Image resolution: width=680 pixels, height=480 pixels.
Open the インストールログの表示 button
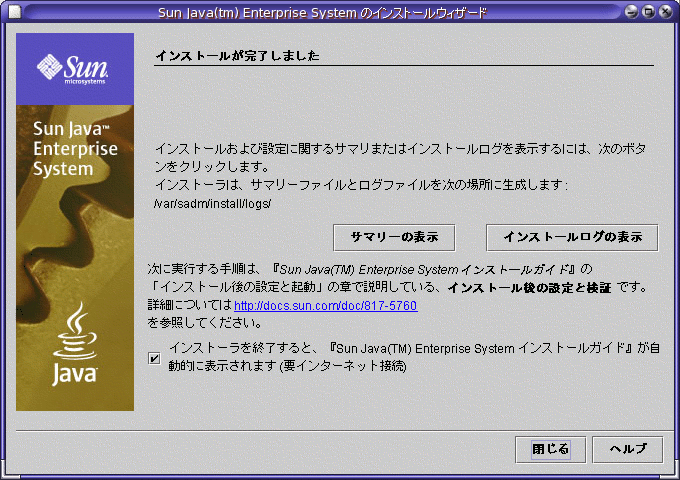tap(572, 238)
